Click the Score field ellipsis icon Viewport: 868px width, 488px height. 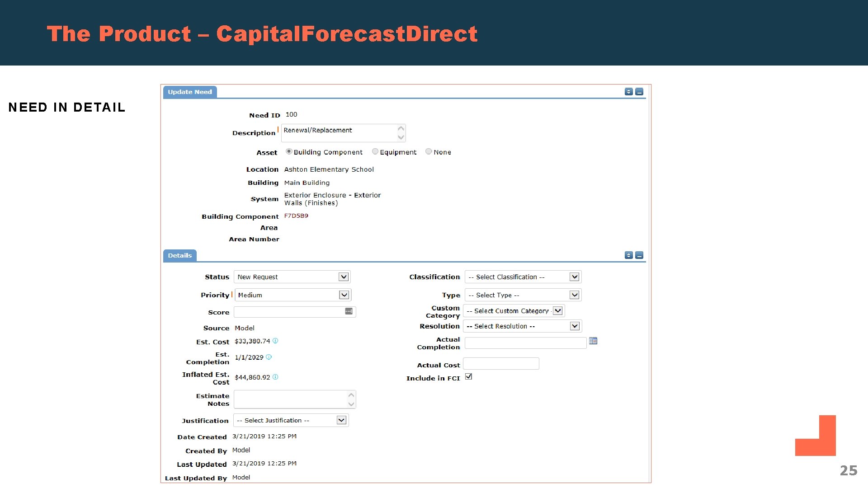349,311
